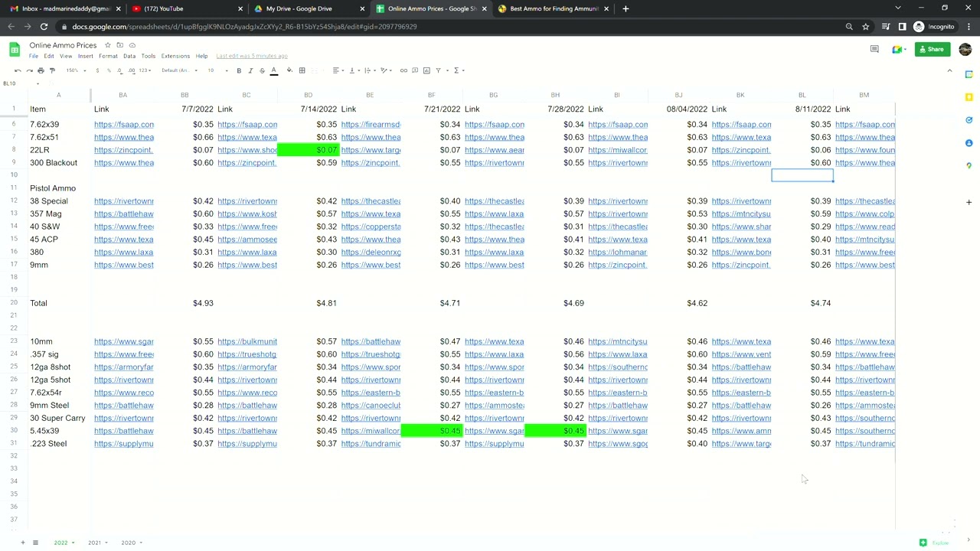Viewport: 980px width, 551px height.
Task: Open 9mm link in column BM
Action: tap(864, 265)
